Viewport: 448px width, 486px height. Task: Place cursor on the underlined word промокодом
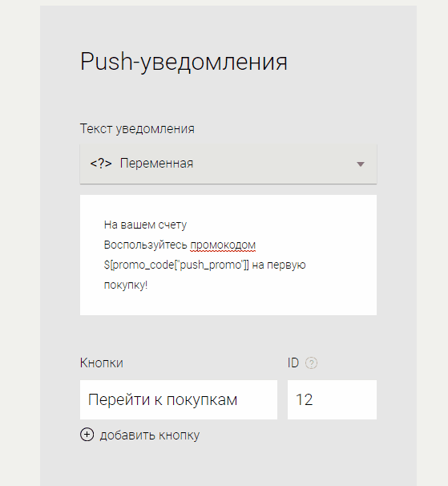coord(223,245)
